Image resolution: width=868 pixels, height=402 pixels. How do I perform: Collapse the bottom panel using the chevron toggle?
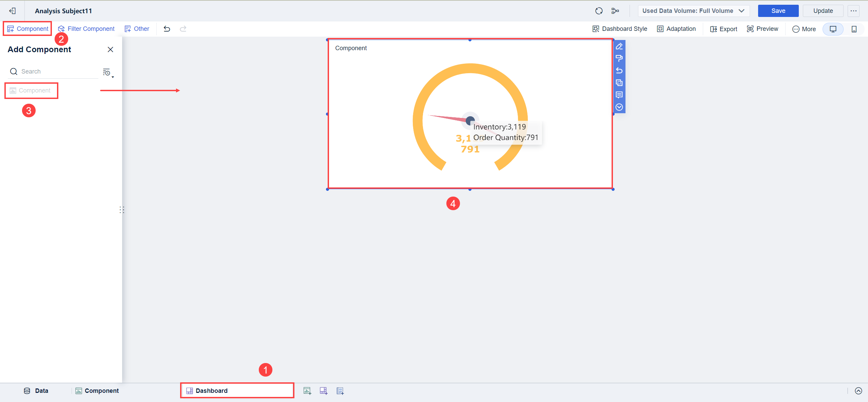(859, 390)
